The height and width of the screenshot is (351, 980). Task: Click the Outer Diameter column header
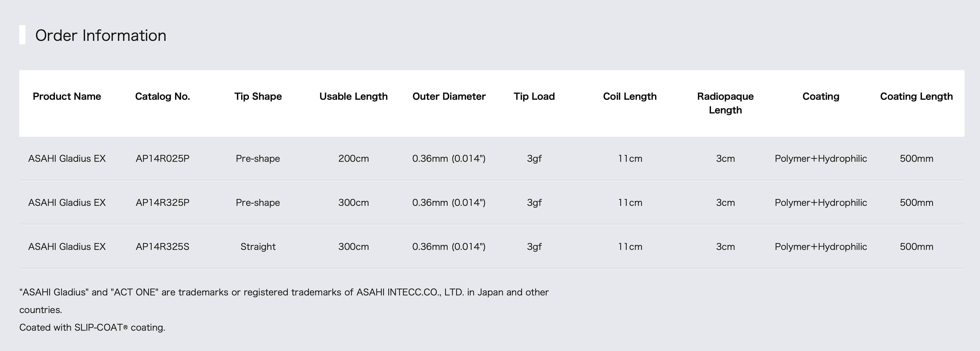449,96
